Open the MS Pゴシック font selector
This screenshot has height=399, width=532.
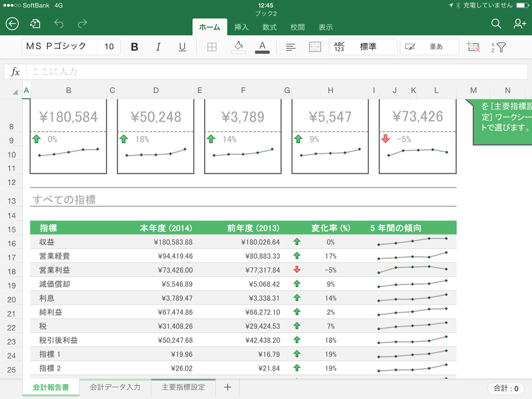[x=57, y=47]
